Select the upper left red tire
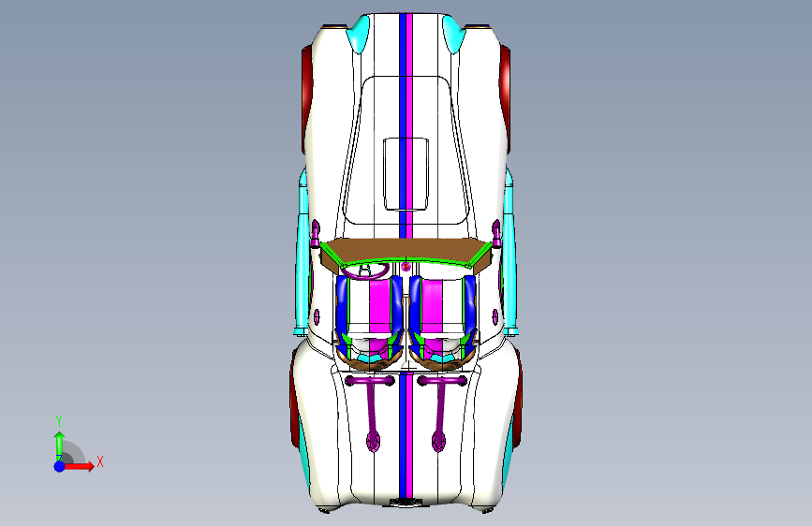Screen dimensions: 812x526 pos(306,97)
